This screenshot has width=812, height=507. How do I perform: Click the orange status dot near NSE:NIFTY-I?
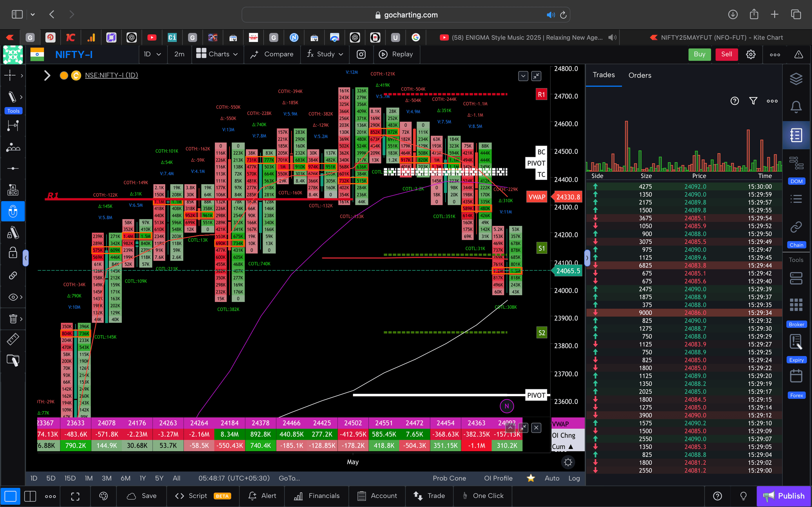point(64,75)
